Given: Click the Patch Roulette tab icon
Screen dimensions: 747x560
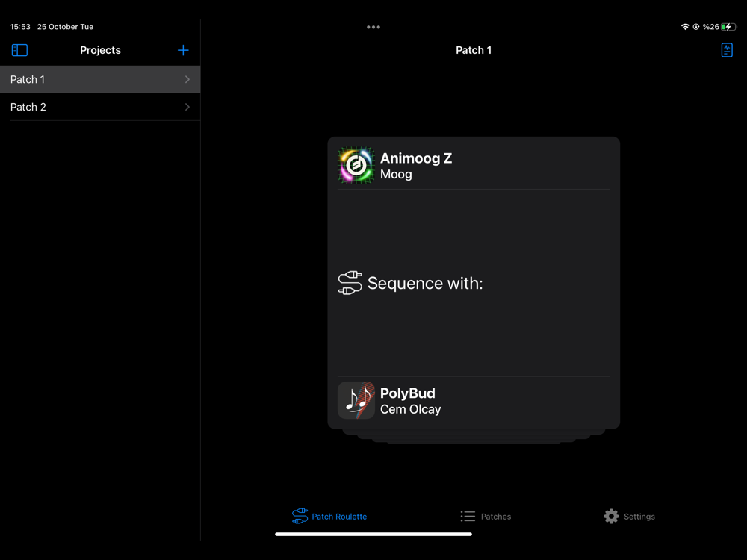Looking at the screenshot, I should click(300, 516).
